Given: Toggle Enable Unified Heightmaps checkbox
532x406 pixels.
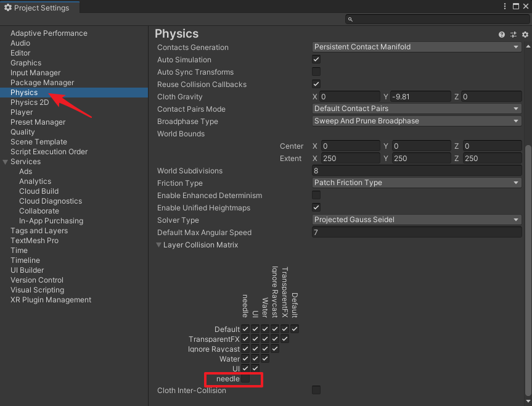Looking at the screenshot, I should click(x=316, y=207).
